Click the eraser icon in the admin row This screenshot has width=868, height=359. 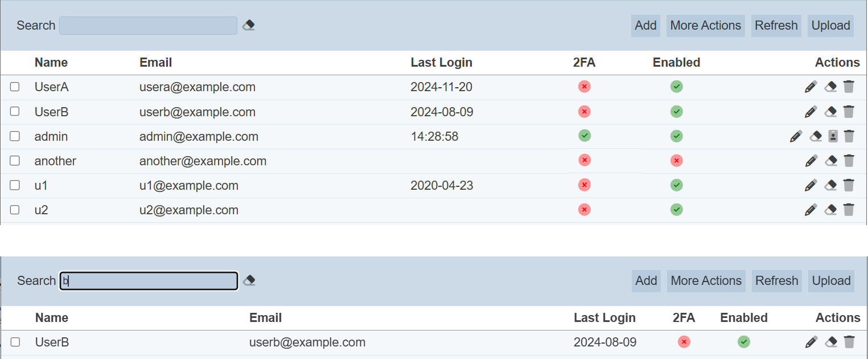(x=816, y=136)
